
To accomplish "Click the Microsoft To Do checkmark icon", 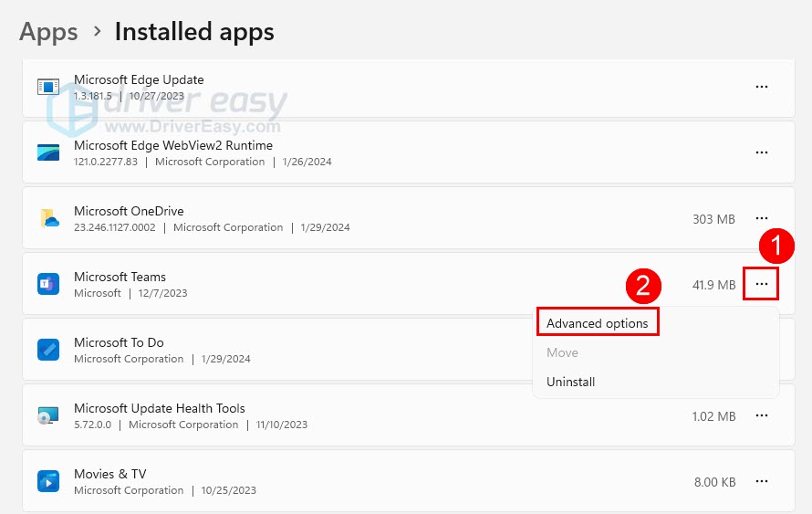I will (48, 350).
